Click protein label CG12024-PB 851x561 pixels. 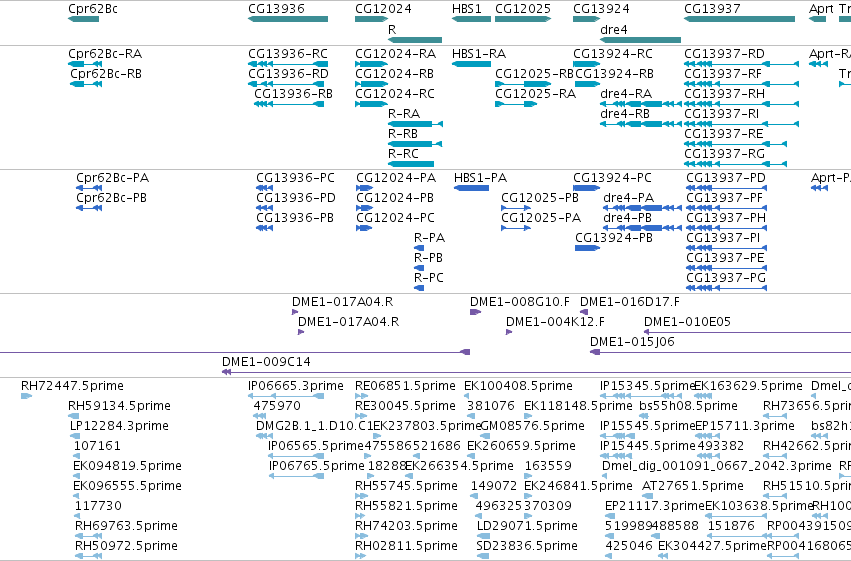click(x=395, y=198)
